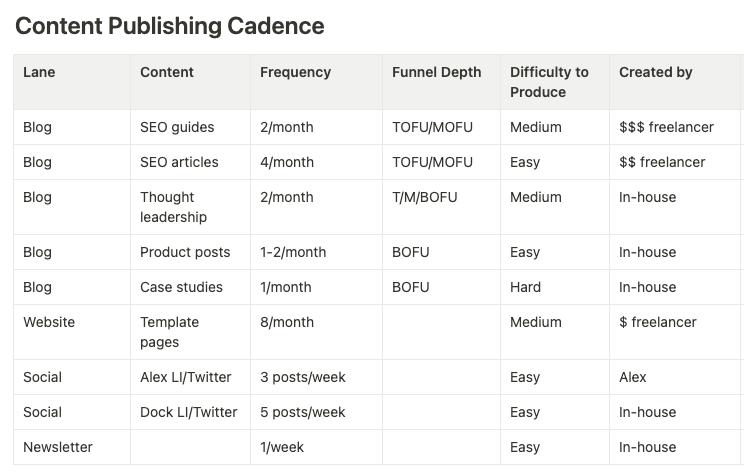Click the Content Publishing Cadence heading
The width and height of the screenshot is (744, 474).
[169, 26]
